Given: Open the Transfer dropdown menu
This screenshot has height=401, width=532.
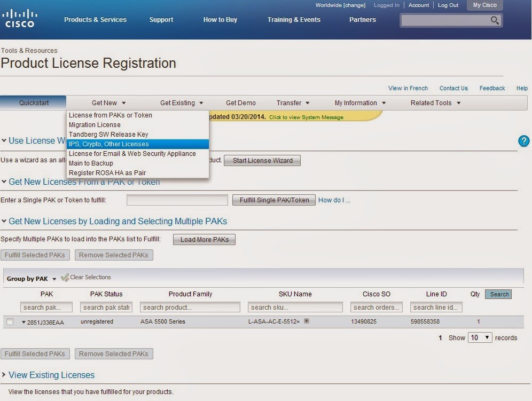Looking at the screenshot, I should pos(293,103).
